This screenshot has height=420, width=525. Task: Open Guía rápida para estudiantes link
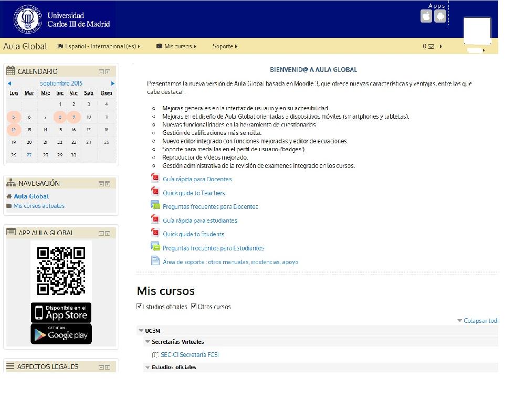point(200,220)
